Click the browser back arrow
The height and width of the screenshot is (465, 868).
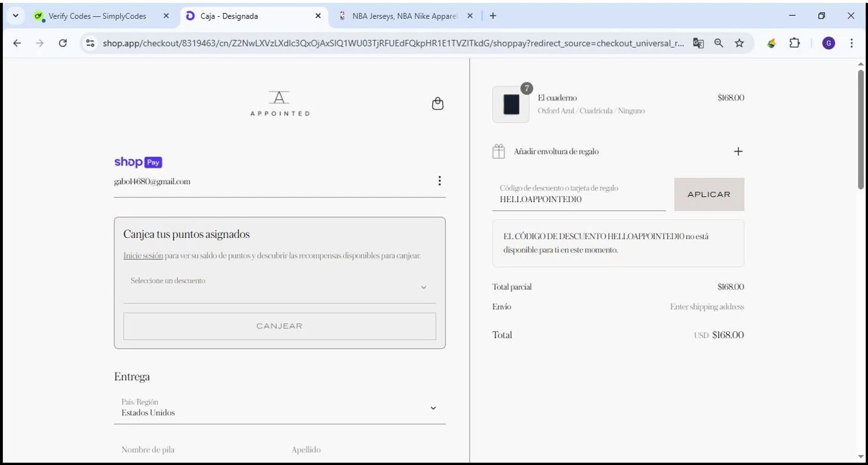[x=17, y=43]
